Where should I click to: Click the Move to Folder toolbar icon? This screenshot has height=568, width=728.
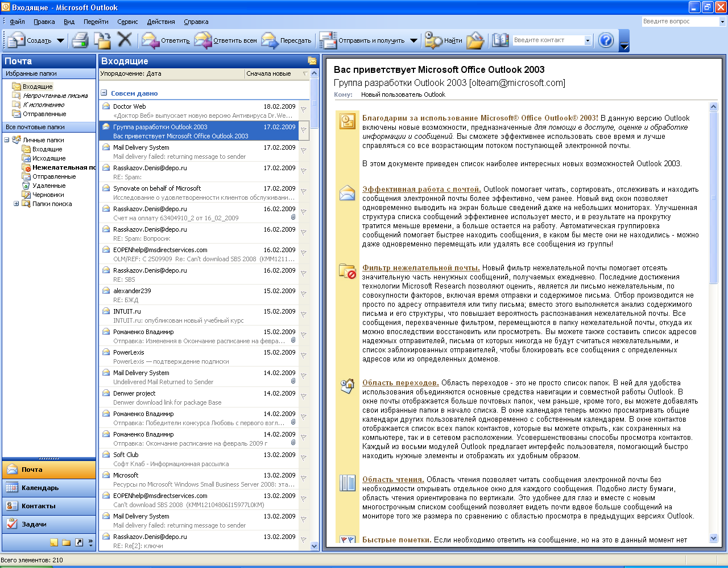[102, 40]
